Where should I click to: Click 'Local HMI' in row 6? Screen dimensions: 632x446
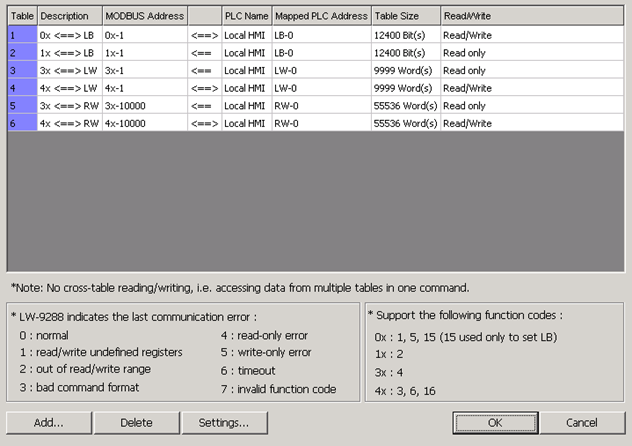click(245, 123)
